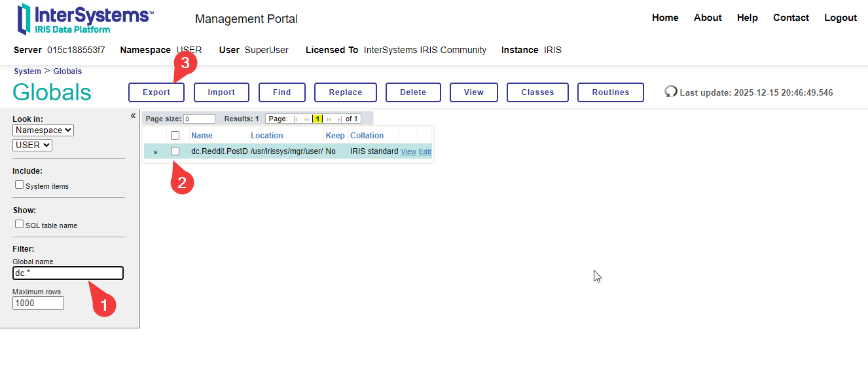Image resolution: width=868 pixels, height=371 pixels.
Task: Go to the next results page
Action: point(329,119)
